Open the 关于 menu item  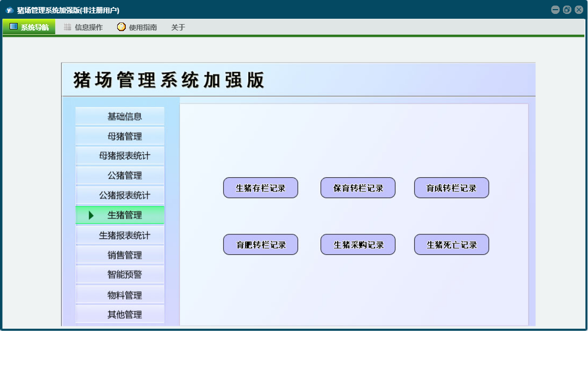(x=178, y=27)
